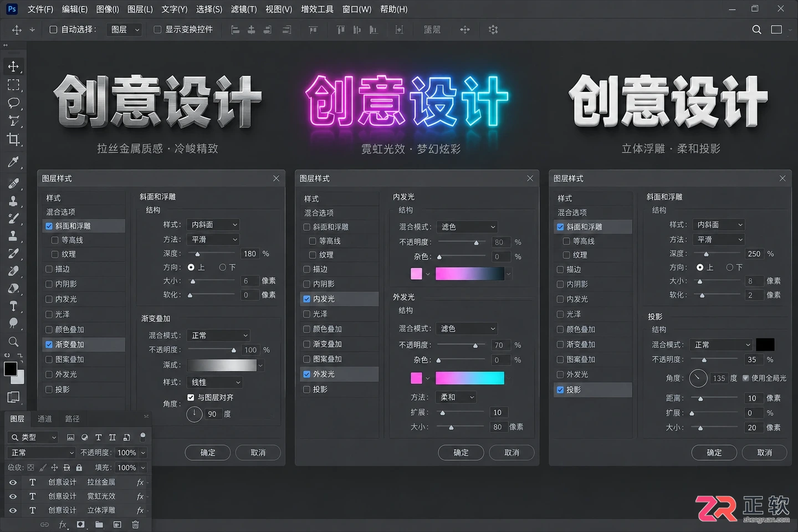The width and height of the screenshot is (798, 532).
Task: Expand the 填充 100% dropdown arrow
Action: click(x=143, y=468)
